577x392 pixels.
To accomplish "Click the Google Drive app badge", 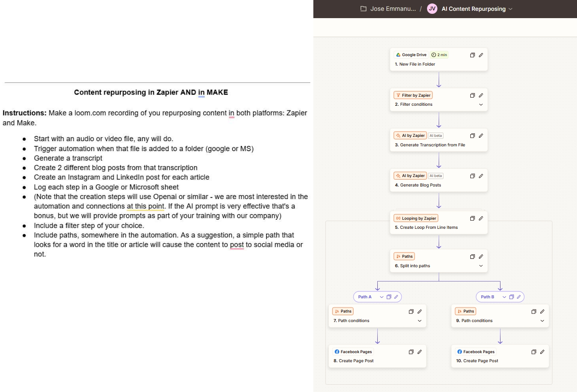I will (411, 55).
